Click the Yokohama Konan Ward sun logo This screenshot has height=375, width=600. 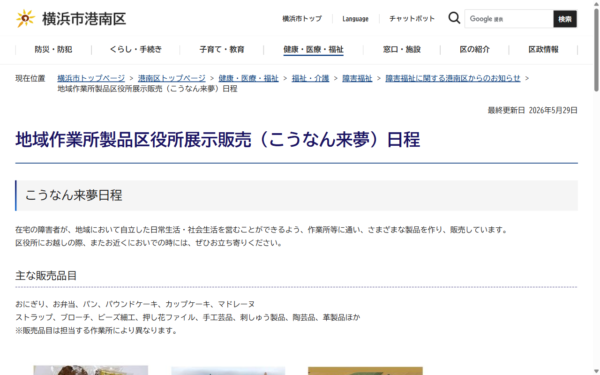(25, 18)
